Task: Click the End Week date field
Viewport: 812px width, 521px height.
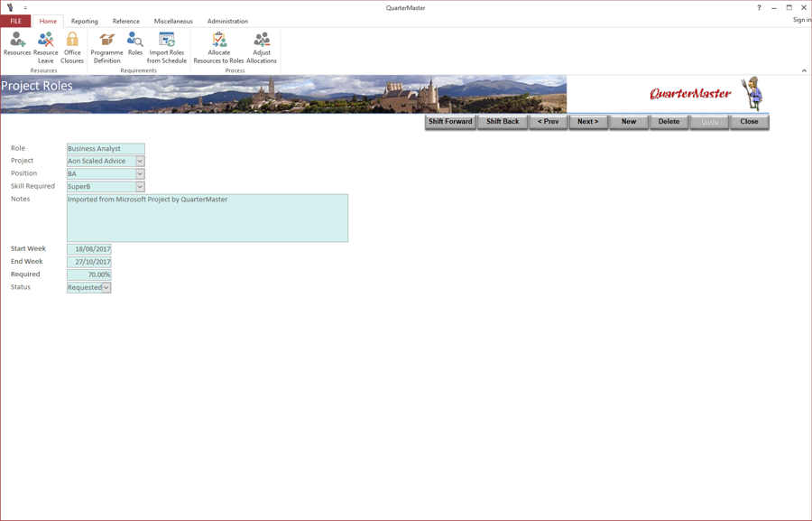Action: [x=88, y=263]
